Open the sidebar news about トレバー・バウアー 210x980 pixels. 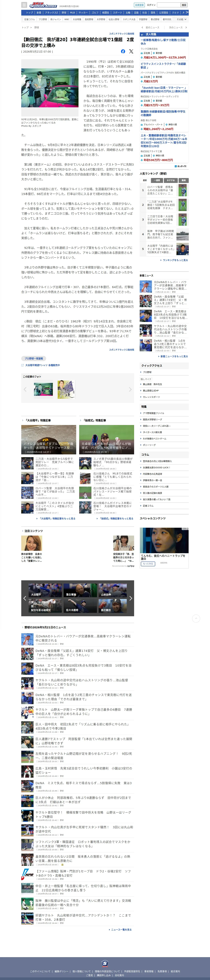(x=164, y=287)
